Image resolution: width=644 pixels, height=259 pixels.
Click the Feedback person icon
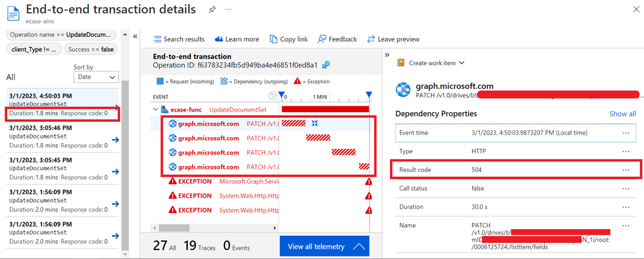(322, 39)
